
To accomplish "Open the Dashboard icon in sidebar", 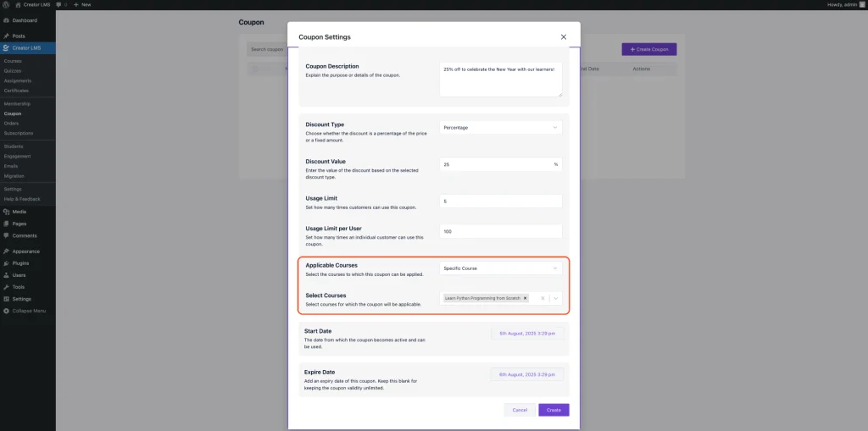I will (x=6, y=19).
